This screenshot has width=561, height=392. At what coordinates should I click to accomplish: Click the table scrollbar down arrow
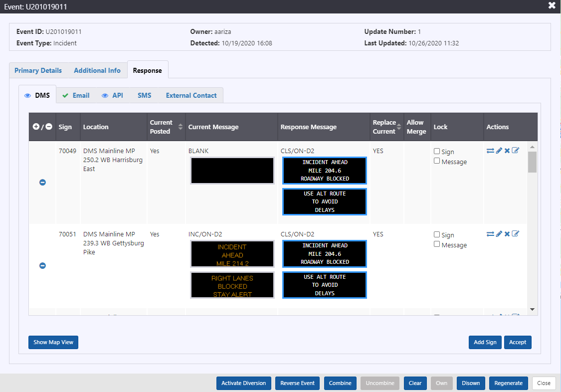532,309
